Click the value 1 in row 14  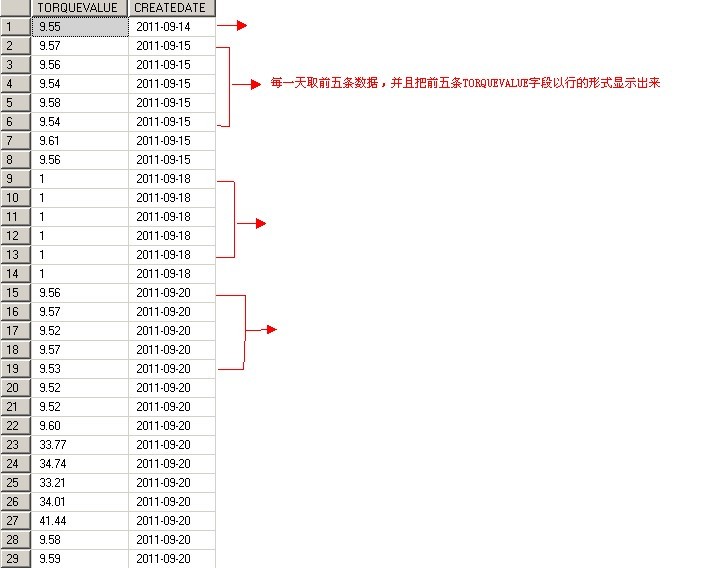tap(80, 274)
